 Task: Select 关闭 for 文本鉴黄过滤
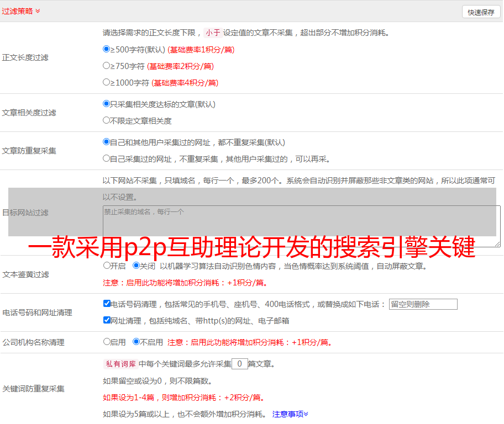[136, 266]
